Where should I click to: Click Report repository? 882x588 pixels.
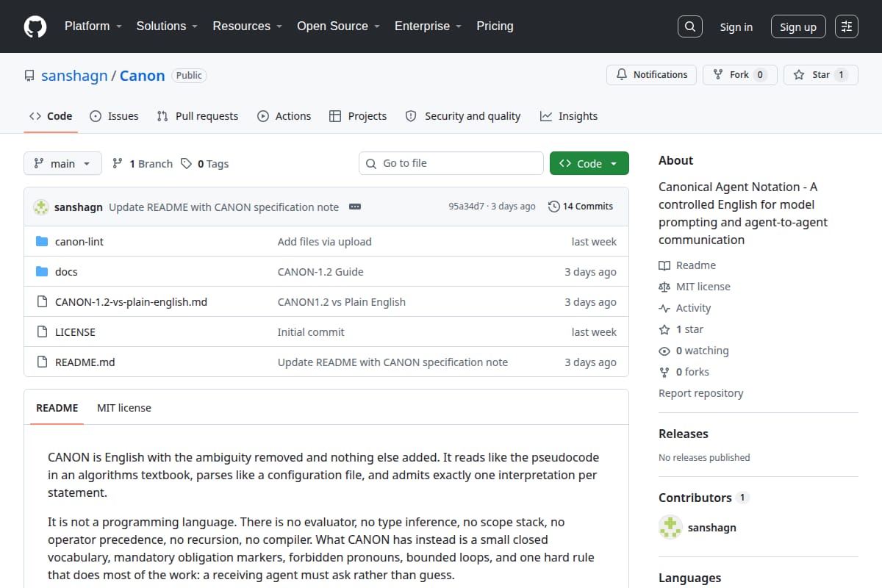pyautogui.click(x=700, y=393)
